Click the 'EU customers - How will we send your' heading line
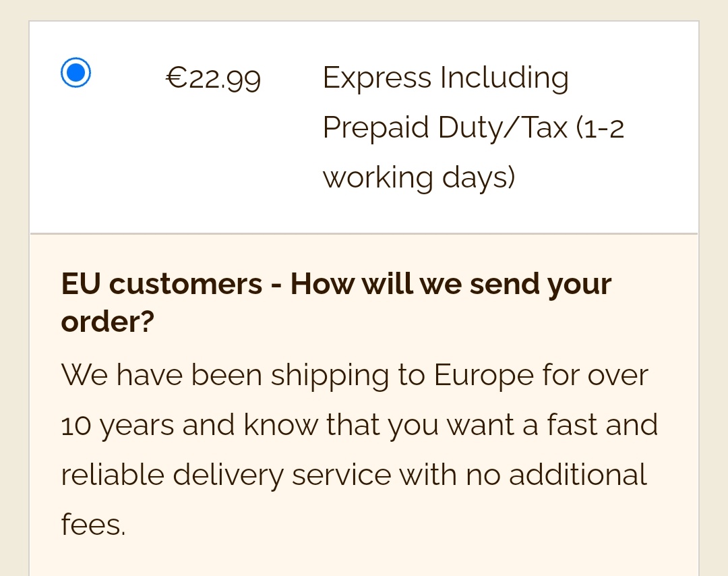Viewport: 728px width, 576px height. [336, 283]
